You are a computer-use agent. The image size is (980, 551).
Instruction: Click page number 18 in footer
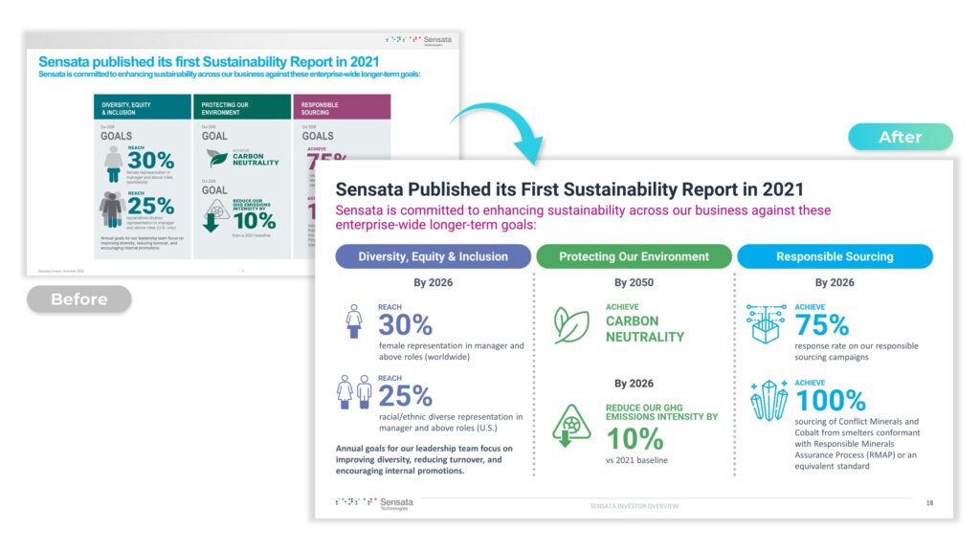click(930, 503)
